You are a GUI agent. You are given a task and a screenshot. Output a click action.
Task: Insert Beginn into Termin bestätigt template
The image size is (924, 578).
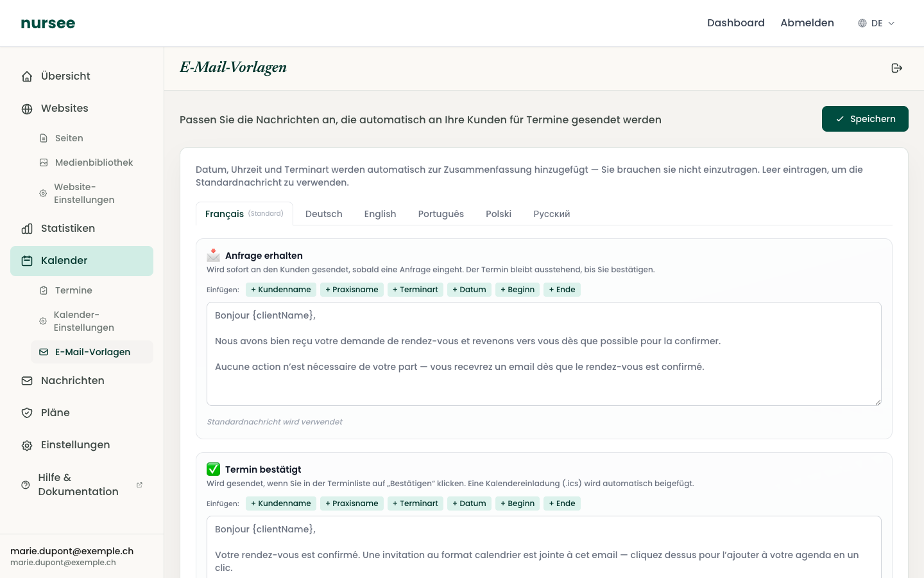coord(517,504)
